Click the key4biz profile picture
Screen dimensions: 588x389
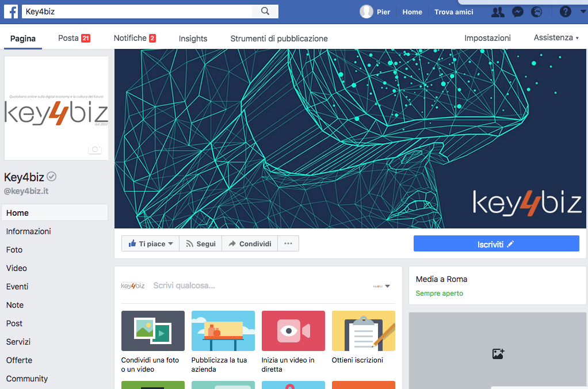(56, 108)
